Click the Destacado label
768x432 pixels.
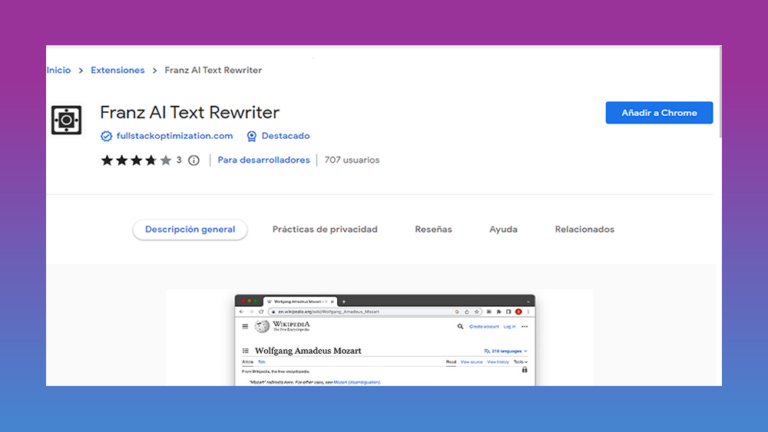tap(286, 136)
